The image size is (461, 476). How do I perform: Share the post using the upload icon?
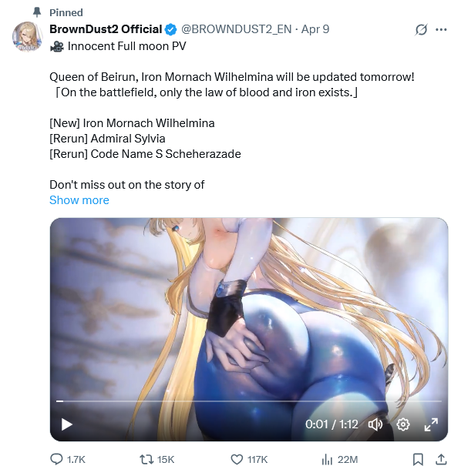click(441, 459)
